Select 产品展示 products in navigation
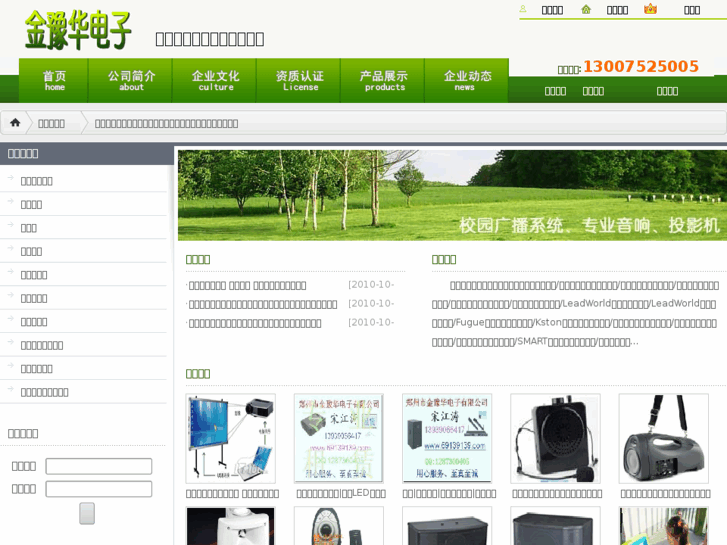727x545 pixels. point(384,80)
